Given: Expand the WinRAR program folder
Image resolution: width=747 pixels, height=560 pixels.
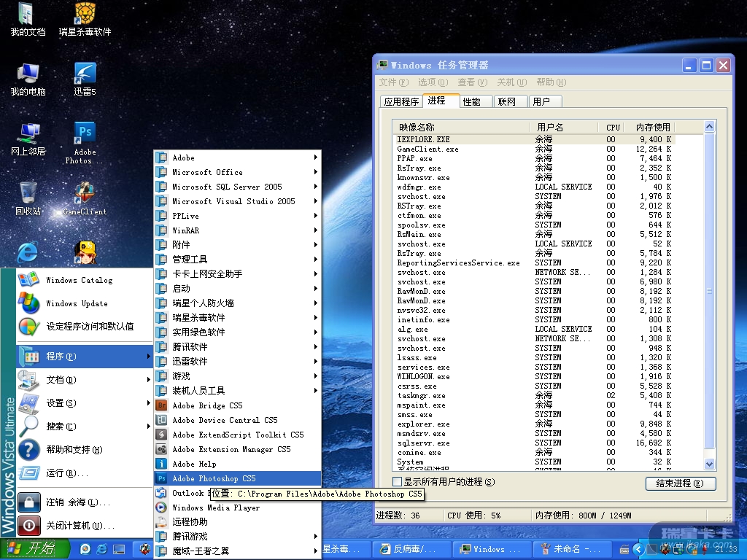Looking at the screenshot, I should (185, 230).
